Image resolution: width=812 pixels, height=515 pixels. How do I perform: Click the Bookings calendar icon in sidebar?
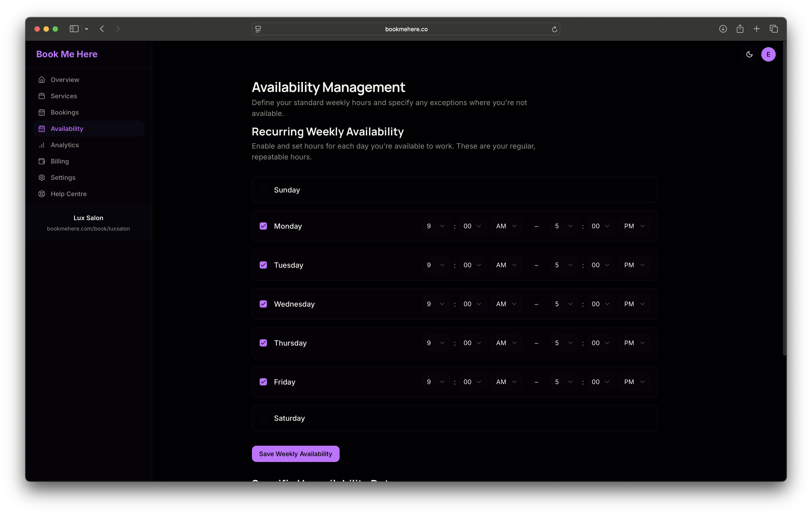point(42,112)
